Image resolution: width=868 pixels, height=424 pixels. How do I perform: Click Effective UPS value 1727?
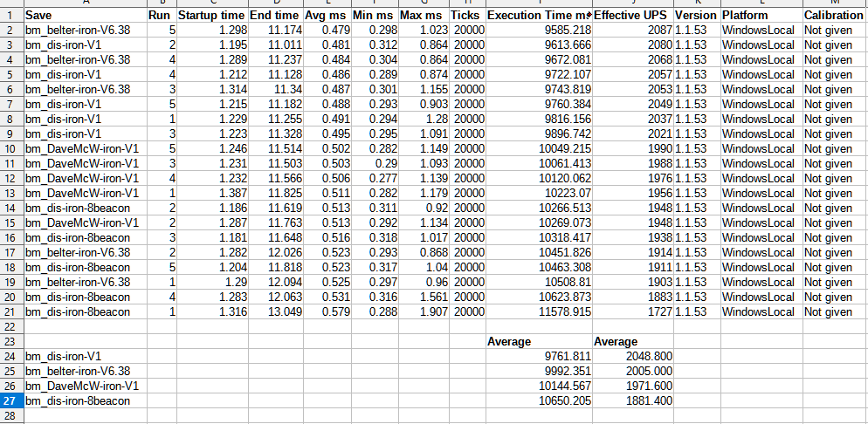click(x=633, y=311)
